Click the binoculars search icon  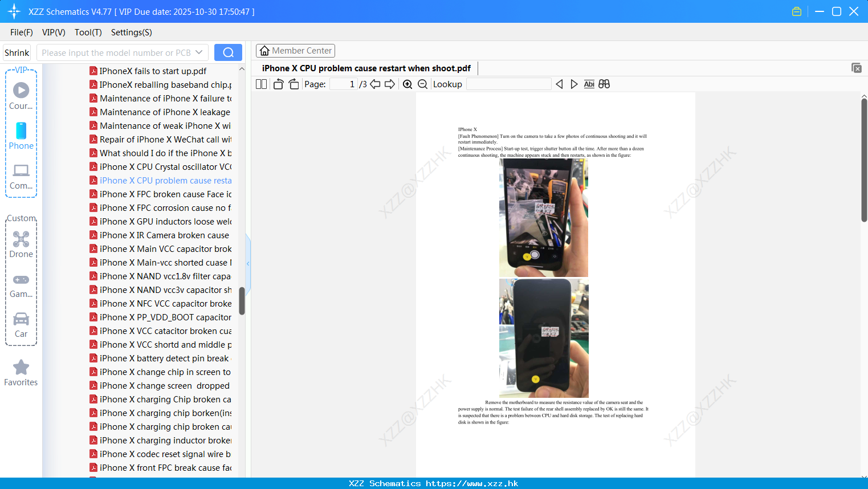point(604,84)
